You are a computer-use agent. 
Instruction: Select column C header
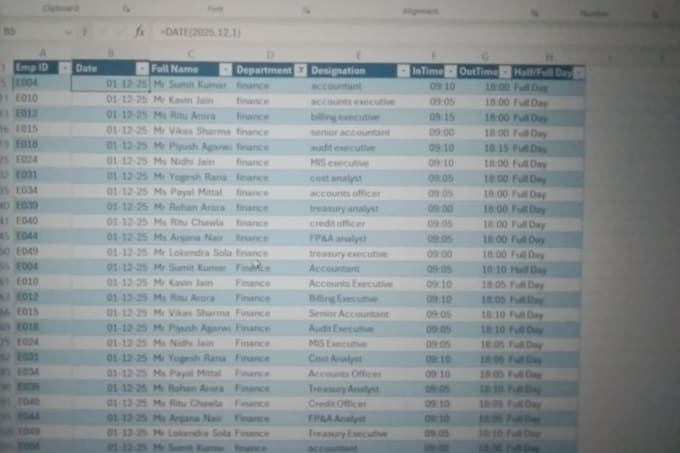(x=191, y=54)
